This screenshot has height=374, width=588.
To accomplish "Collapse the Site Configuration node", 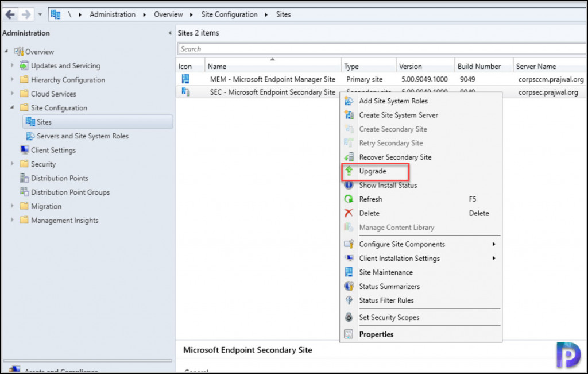I will pyautogui.click(x=12, y=107).
